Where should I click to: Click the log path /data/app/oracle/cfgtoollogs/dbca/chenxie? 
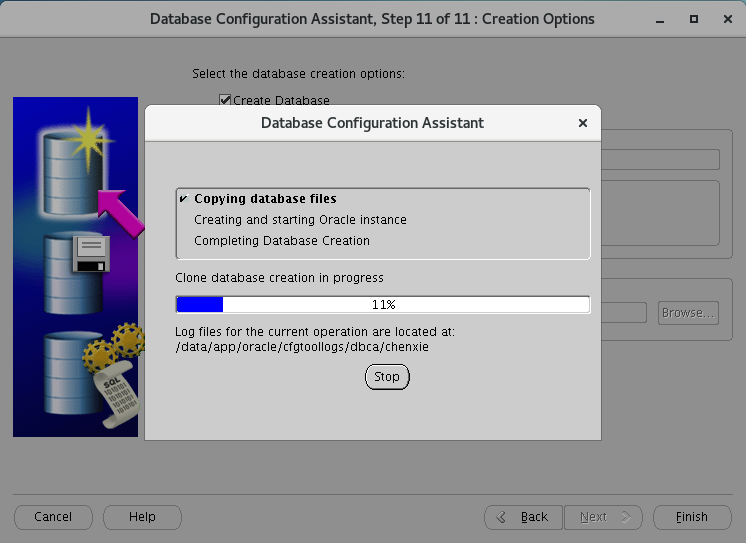tap(302, 347)
